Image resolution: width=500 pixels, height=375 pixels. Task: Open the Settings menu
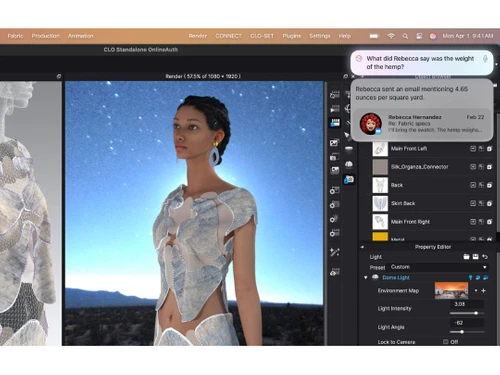click(320, 36)
